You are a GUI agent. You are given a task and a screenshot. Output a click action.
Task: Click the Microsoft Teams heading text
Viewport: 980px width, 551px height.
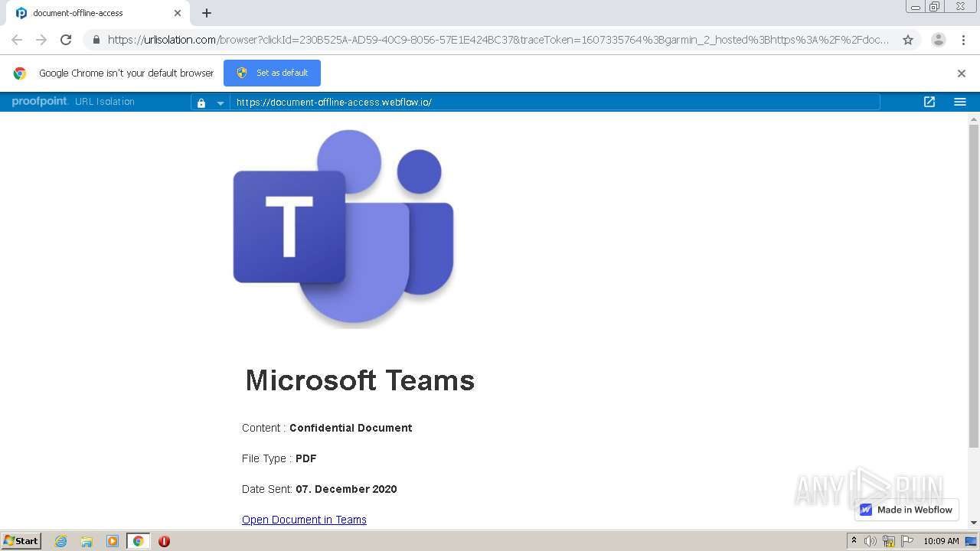tap(360, 380)
